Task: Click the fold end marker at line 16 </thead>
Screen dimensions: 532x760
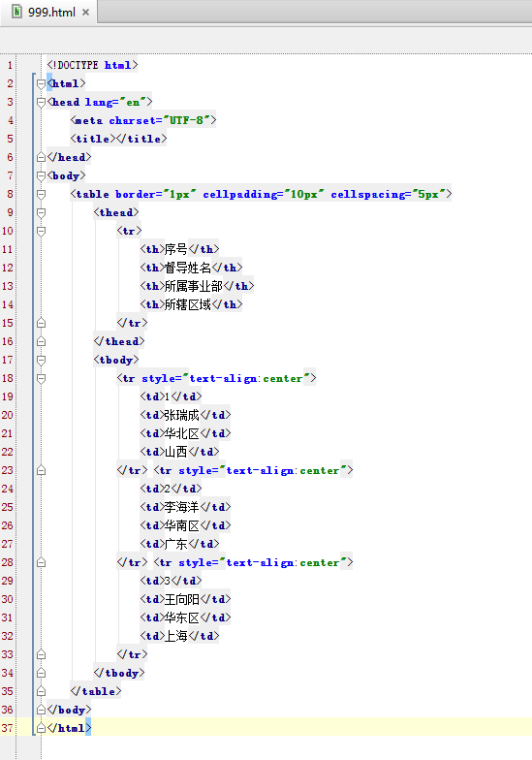Action: pyautogui.click(x=41, y=341)
